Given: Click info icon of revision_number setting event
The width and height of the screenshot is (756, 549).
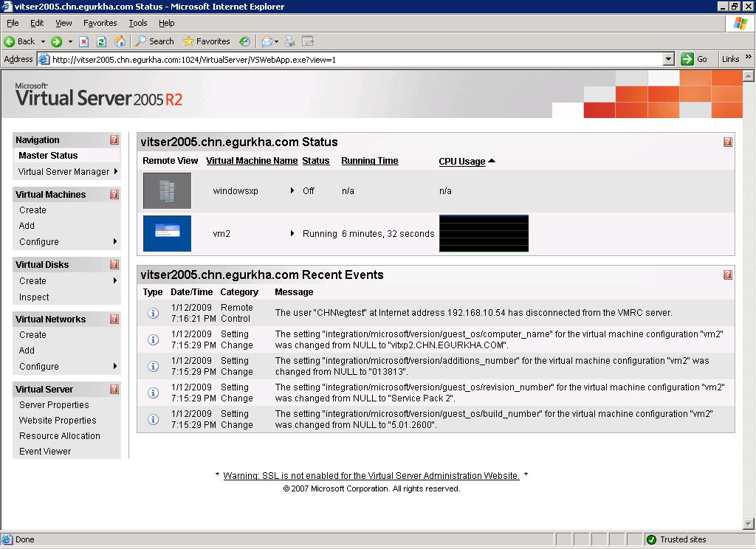Looking at the screenshot, I should [154, 393].
